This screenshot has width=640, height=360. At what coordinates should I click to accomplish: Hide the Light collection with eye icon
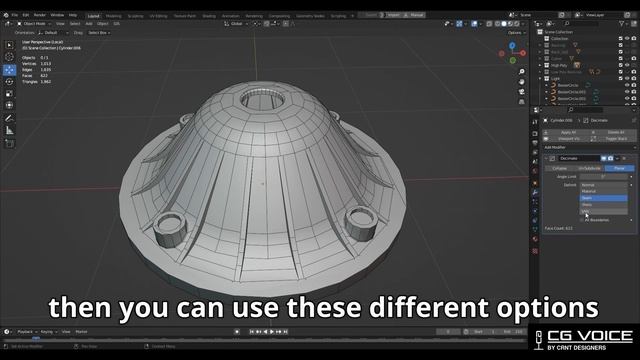pos(627,78)
